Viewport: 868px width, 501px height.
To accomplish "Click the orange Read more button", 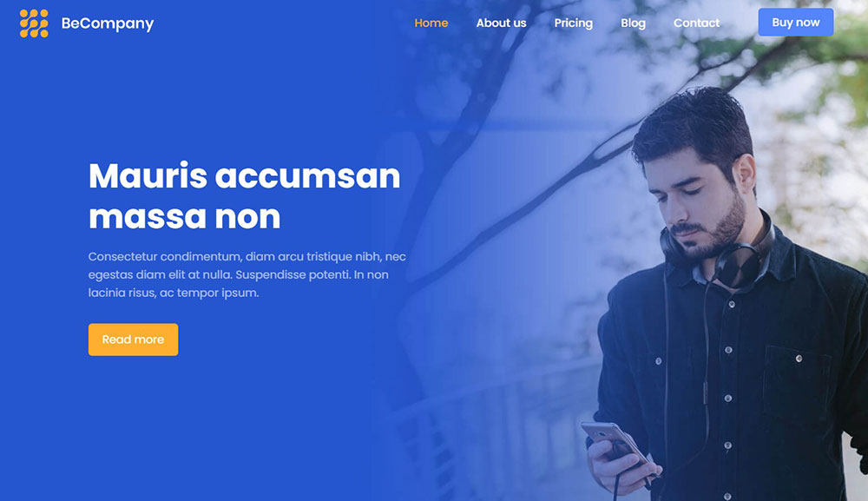I will tap(134, 339).
